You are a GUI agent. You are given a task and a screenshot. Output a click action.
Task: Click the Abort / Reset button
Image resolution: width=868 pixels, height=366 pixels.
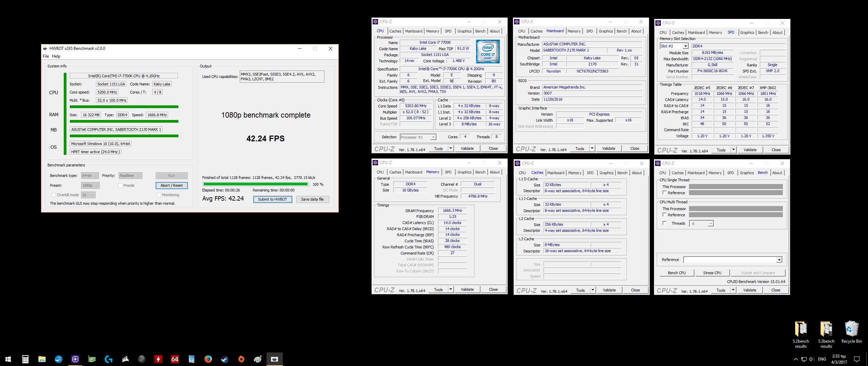(172, 185)
